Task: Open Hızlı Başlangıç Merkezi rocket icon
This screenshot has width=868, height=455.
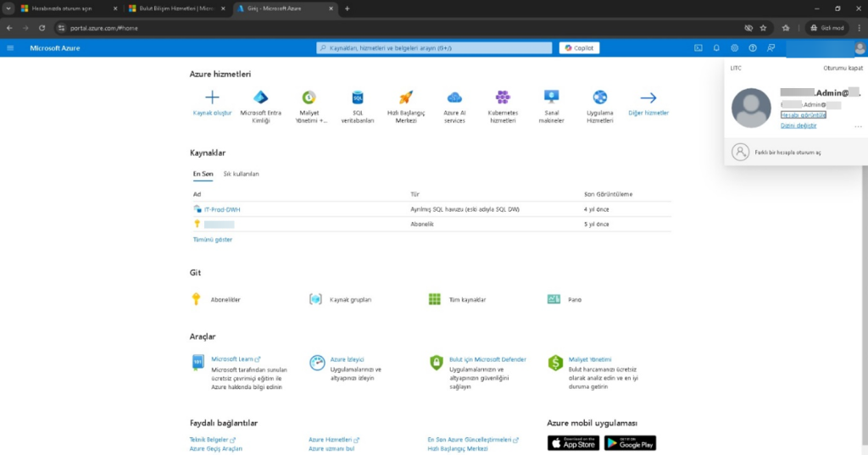Action: [406, 97]
